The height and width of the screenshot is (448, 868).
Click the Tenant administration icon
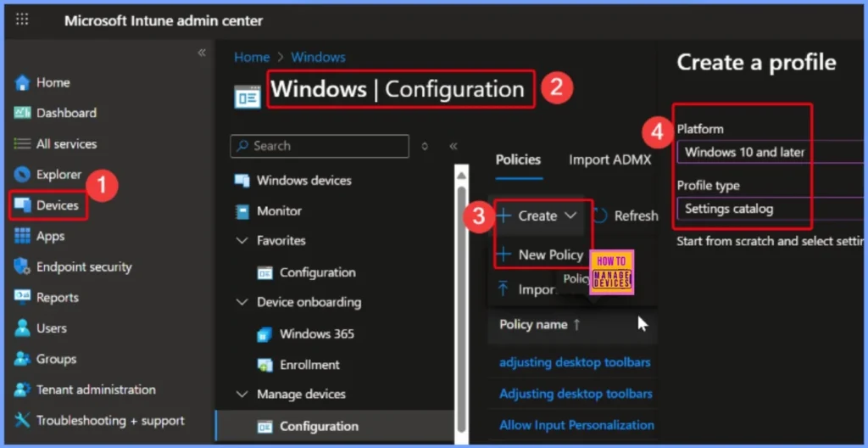[22, 389]
